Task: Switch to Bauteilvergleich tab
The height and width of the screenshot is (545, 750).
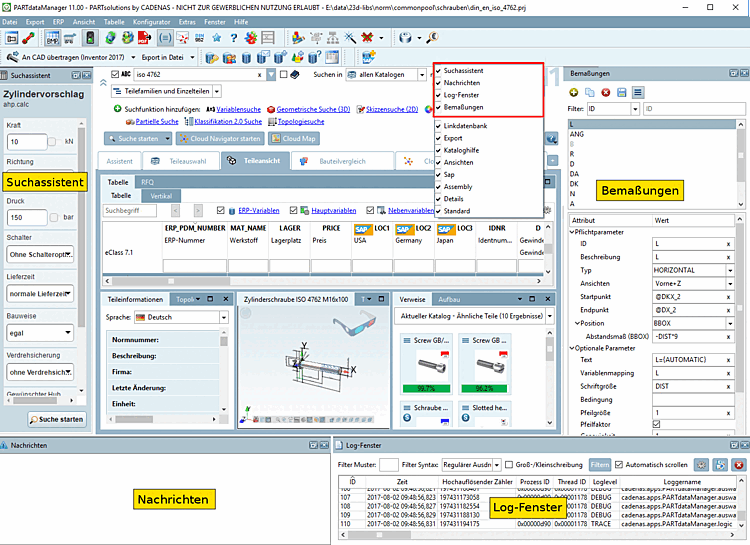Action: (x=342, y=161)
